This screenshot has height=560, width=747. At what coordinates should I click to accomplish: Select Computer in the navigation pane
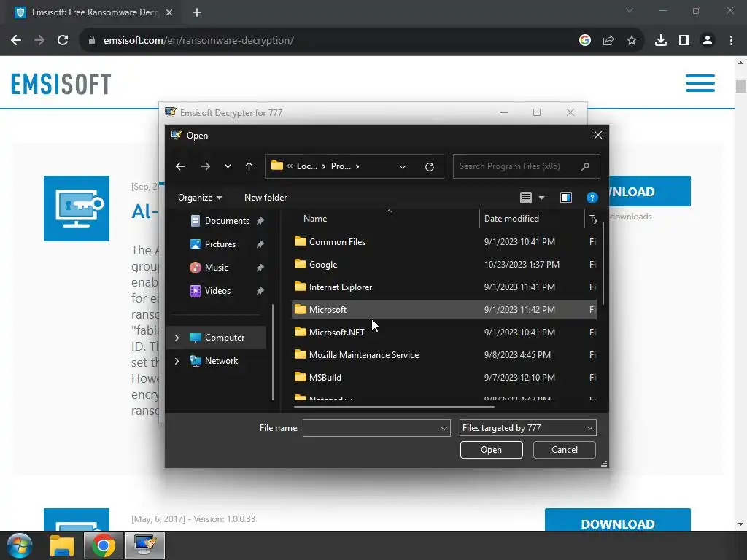click(x=225, y=338)
